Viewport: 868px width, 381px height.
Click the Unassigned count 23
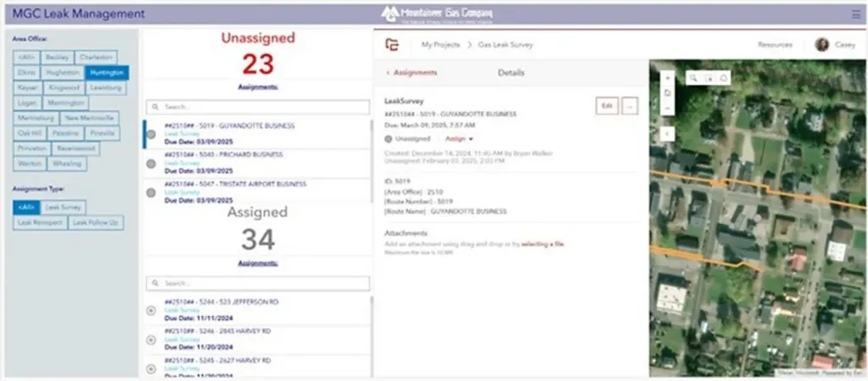[x=258, y=64]
